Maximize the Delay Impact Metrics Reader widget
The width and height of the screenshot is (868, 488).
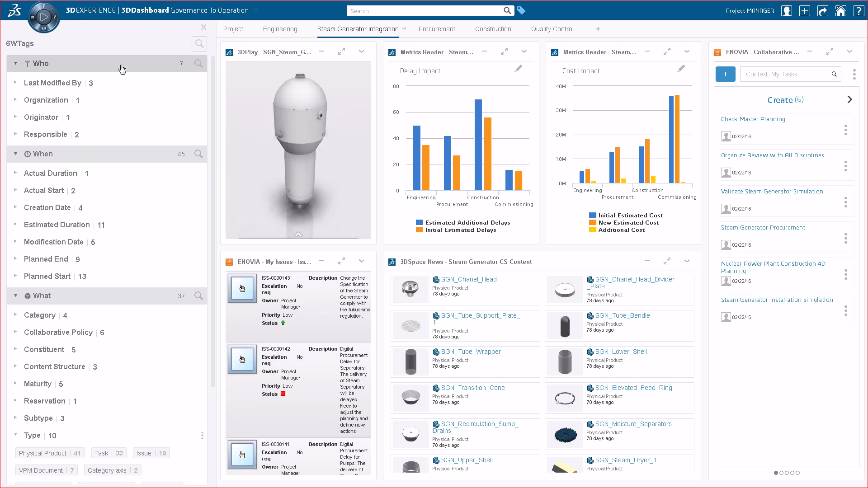point(504,52)
